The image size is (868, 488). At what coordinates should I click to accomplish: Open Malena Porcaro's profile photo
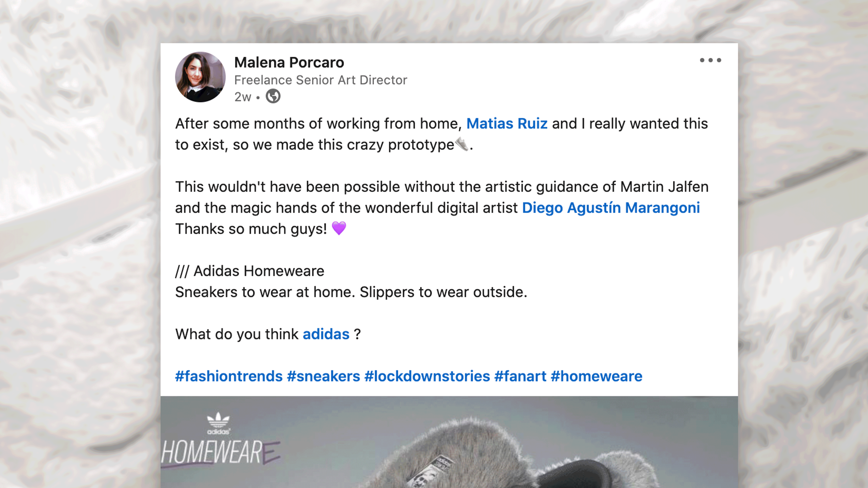(200, 77)
